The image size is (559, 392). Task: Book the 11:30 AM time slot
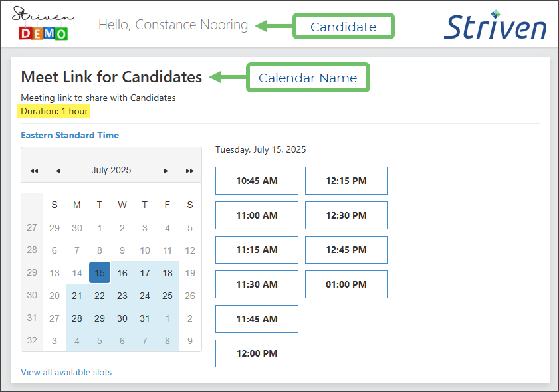[x=257, y=284]
